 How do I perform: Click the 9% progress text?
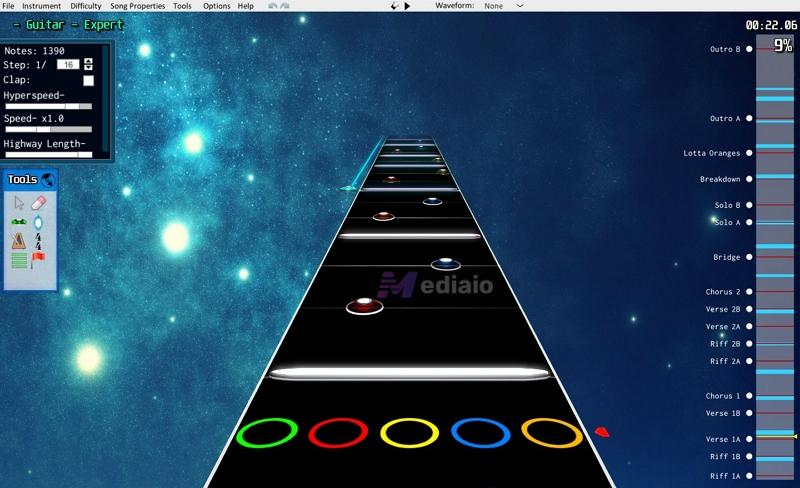click(x=783, y=45)
